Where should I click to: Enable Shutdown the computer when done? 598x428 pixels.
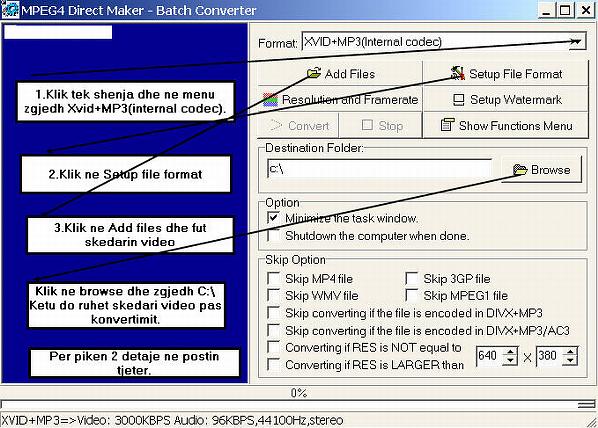click(273, 235)
